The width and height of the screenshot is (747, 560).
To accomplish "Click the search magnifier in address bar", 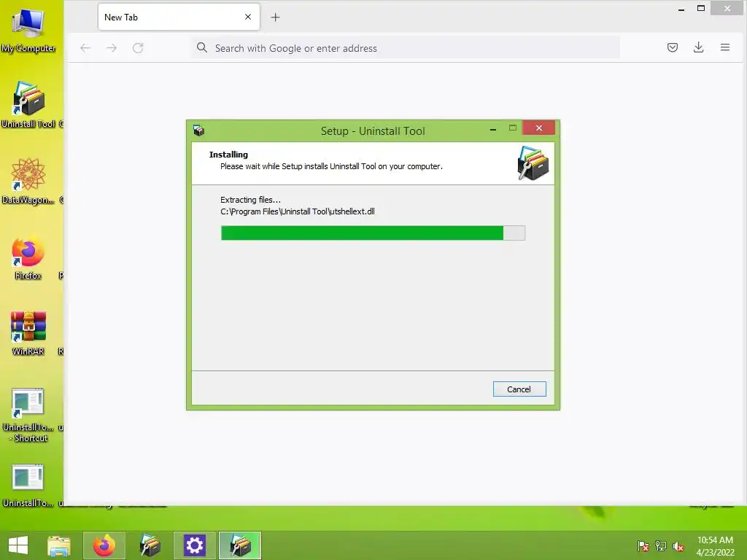I will click(202, 47).
